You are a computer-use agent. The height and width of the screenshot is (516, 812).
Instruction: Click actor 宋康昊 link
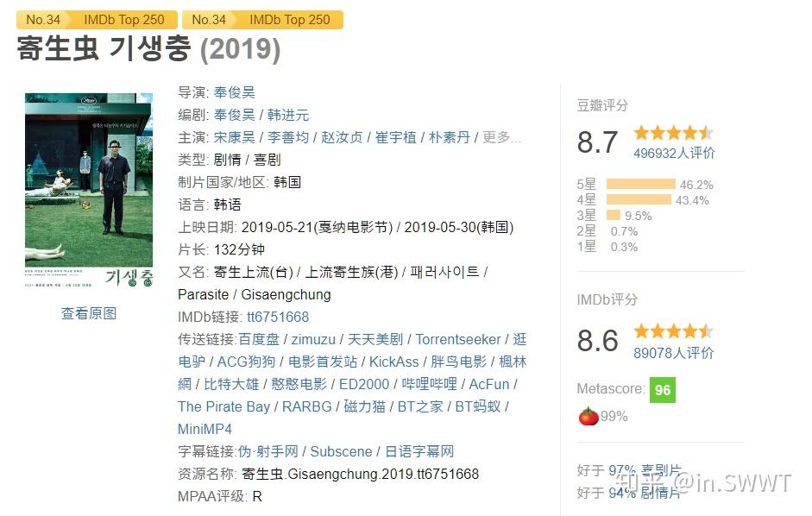234,137
